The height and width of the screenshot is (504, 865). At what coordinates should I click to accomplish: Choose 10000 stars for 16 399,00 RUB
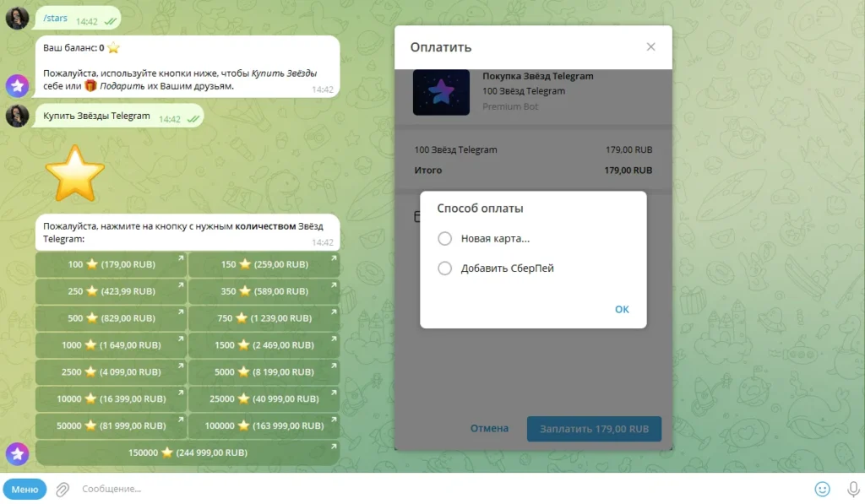pyautogui.click(x=111, y=398)
